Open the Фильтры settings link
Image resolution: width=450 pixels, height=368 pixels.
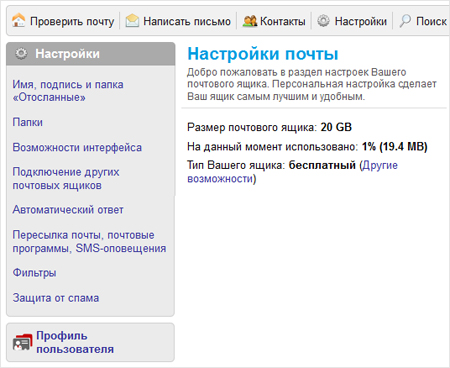(34, 273)
